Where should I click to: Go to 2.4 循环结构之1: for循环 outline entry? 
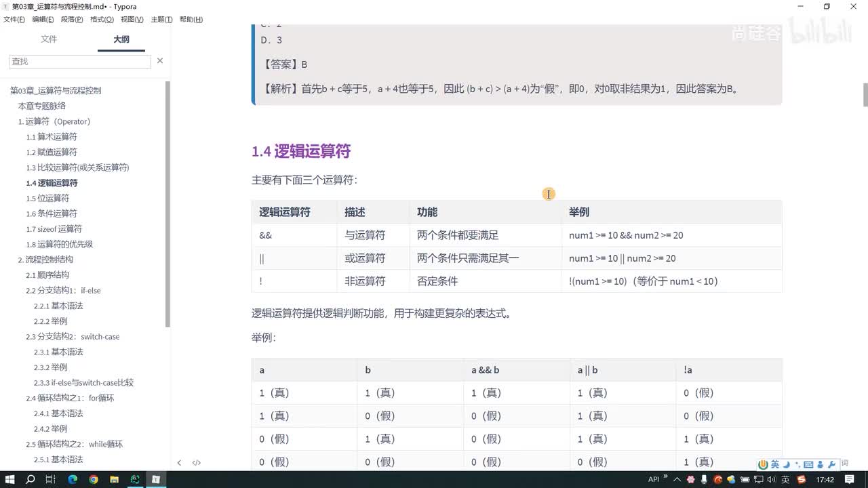70,398
